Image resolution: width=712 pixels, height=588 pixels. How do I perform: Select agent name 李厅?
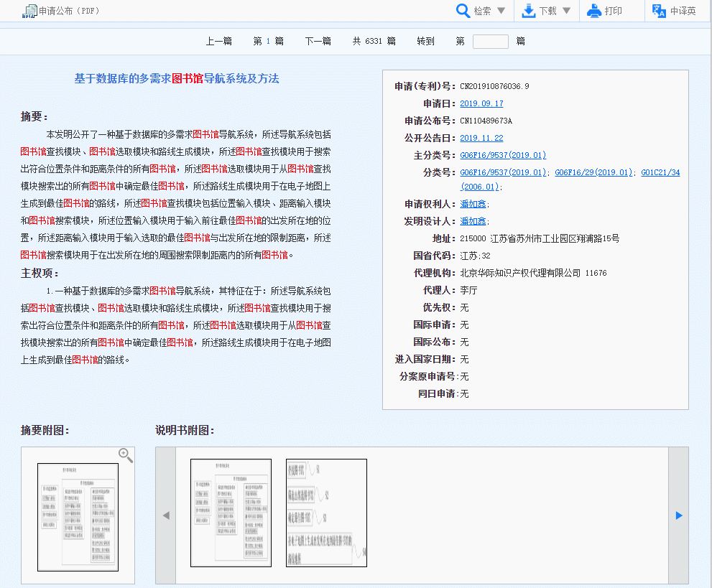point(468,290)
